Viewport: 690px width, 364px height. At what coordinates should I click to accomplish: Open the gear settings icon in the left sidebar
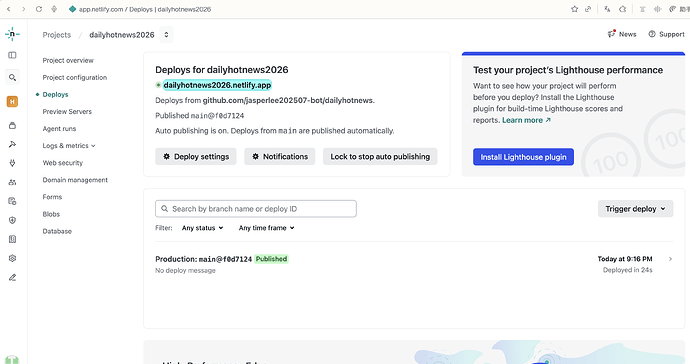pos(12,258)
